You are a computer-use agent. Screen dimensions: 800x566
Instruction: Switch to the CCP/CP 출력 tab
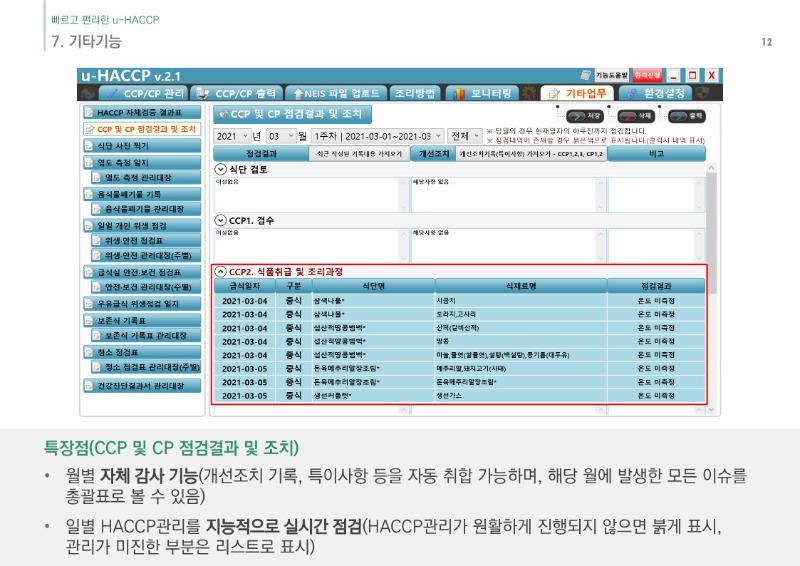point(237,93)
